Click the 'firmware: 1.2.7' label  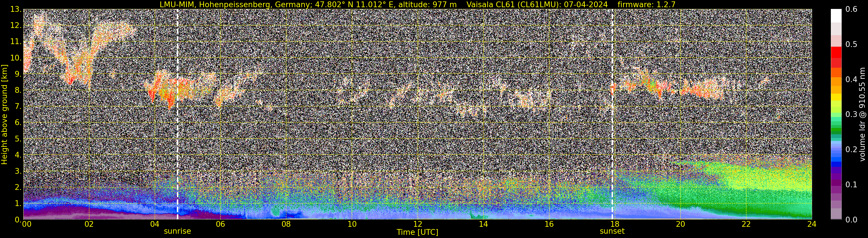[646, 4]
